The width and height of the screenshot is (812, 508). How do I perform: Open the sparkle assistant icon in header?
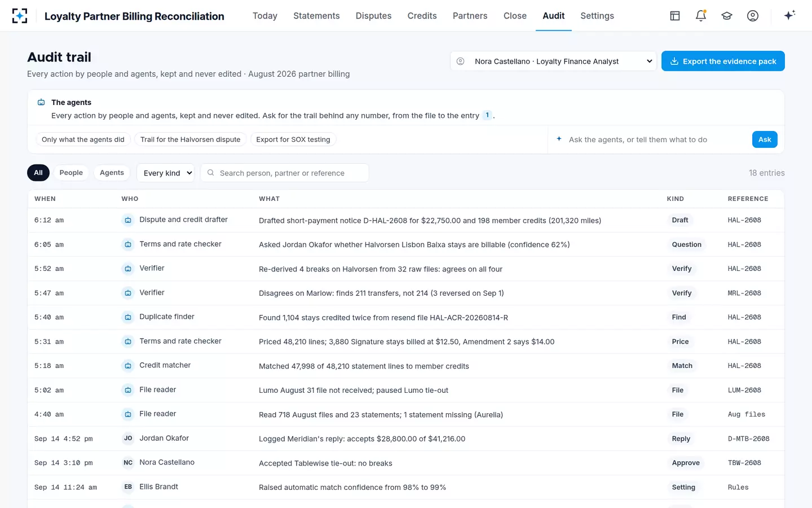(789, 15)
